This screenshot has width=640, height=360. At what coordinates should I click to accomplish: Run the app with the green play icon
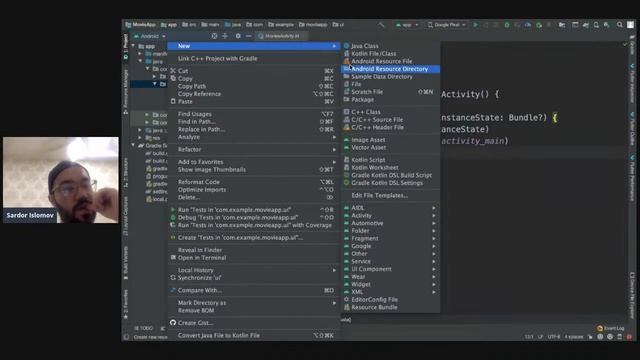click(x=476, y=25)
